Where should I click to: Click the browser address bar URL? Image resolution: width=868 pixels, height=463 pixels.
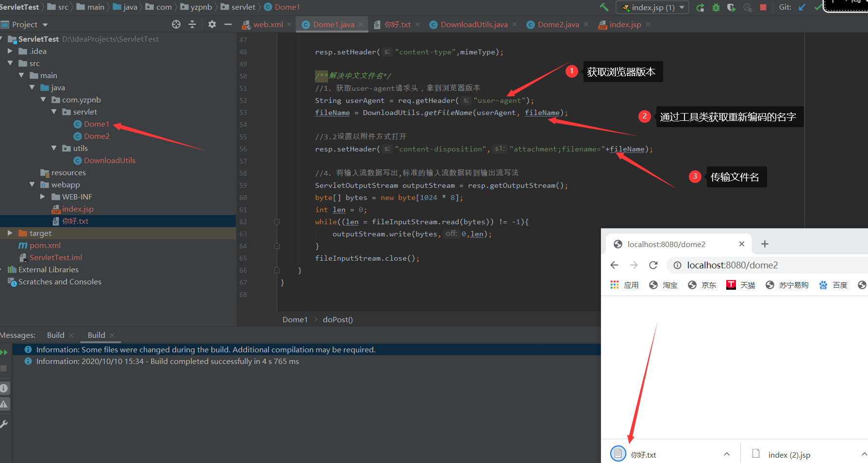coord(732,265)
